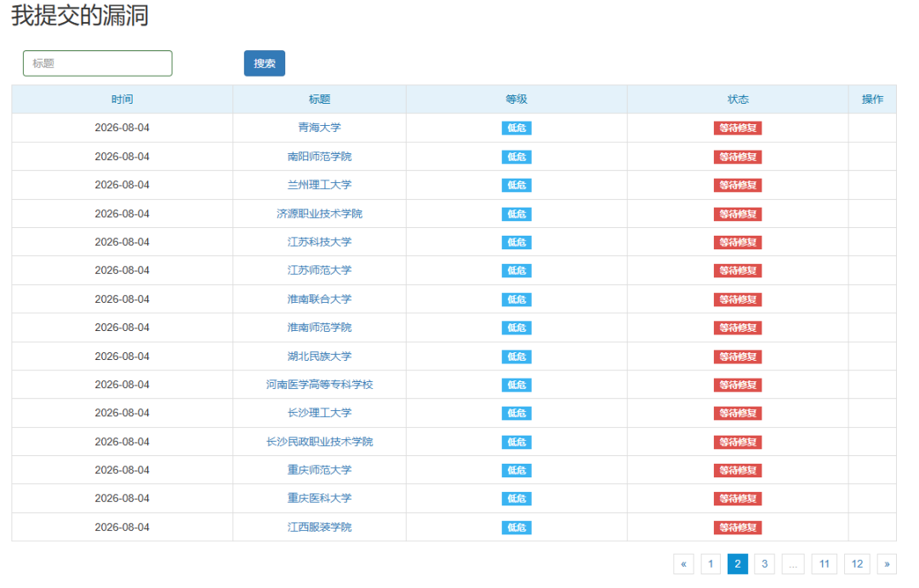Click the 等待修复 badge in 长沙理工大学 row
The image size is (919, 588).
pyautogui.click(x=738, y=414)
